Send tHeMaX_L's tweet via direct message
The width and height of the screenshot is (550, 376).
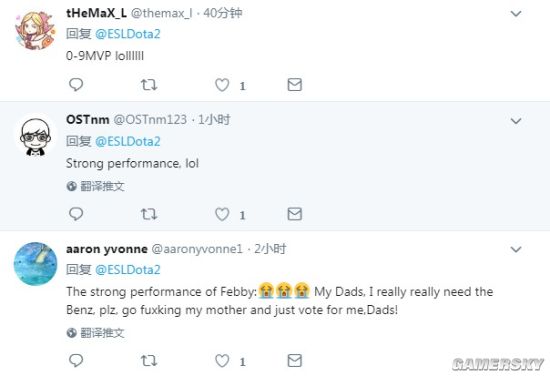pyautogui.click(x=295, y=85)
